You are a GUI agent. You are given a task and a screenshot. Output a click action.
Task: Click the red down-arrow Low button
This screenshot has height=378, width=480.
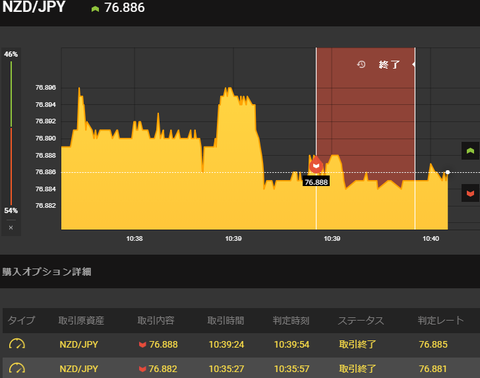coord(470,193)
